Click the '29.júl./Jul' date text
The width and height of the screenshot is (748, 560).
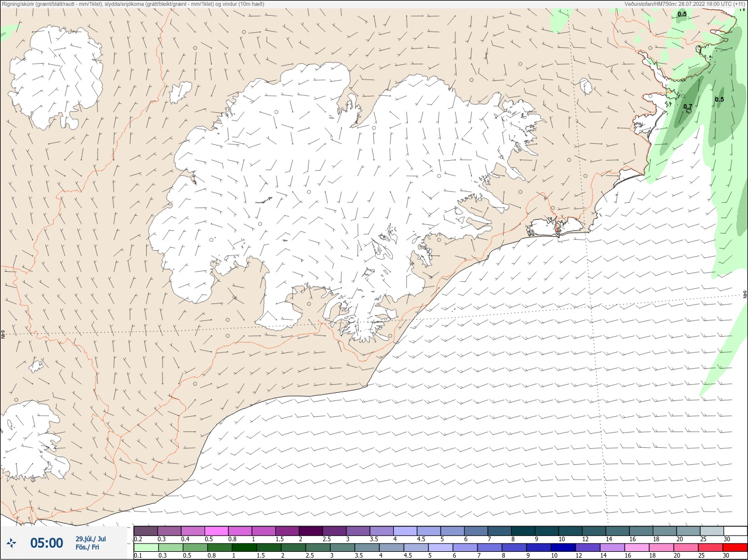(x=91, y=539)
